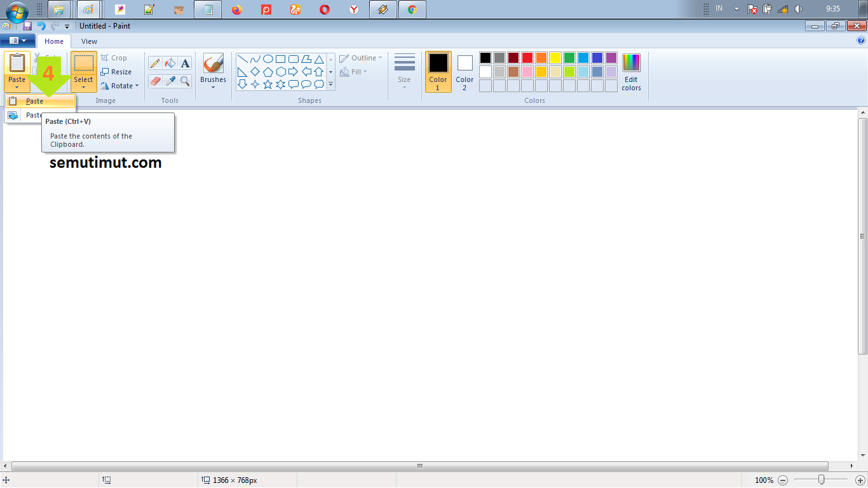Select the Pencil tool
868x488 pixels.
point(155,63)
